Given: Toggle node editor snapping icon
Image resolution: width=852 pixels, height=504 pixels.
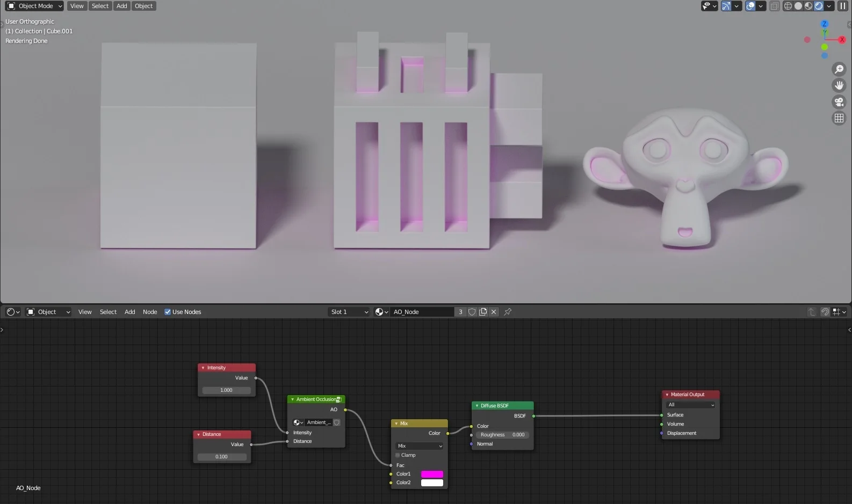Looking at the screenshot, I should click(x=825, y=312).
